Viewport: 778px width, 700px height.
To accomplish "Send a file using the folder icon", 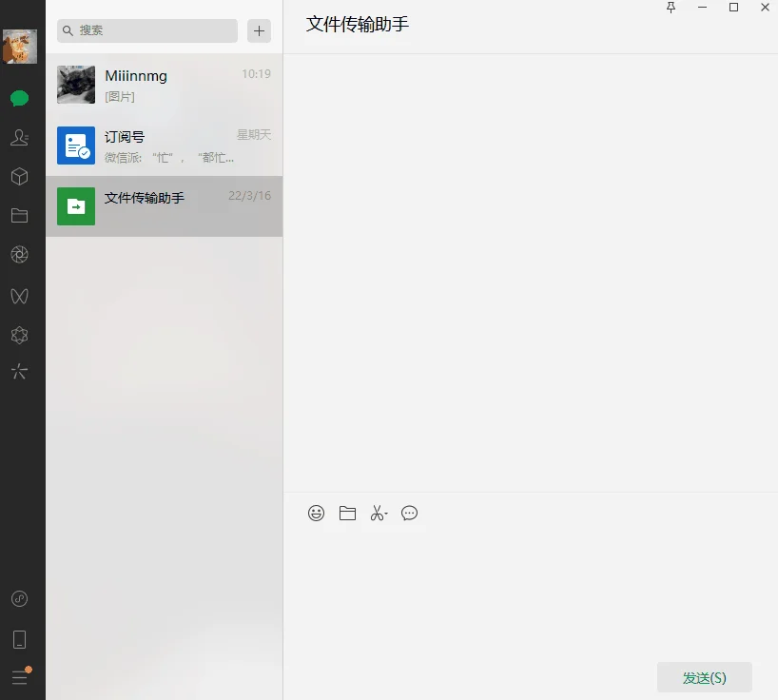I will tap(347, 513).
